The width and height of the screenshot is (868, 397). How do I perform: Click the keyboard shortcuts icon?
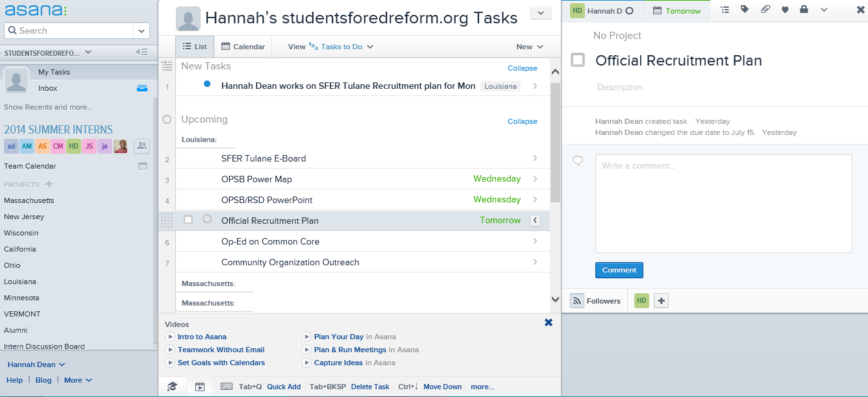(227, 387)
